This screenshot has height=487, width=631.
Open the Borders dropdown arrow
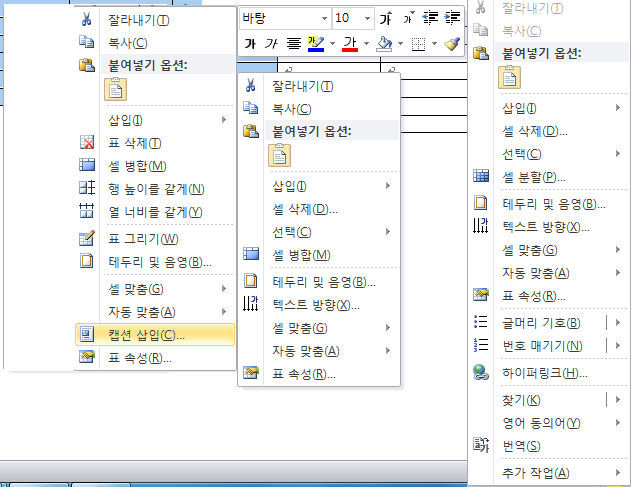pyautogui.click(x=435, y=43)
